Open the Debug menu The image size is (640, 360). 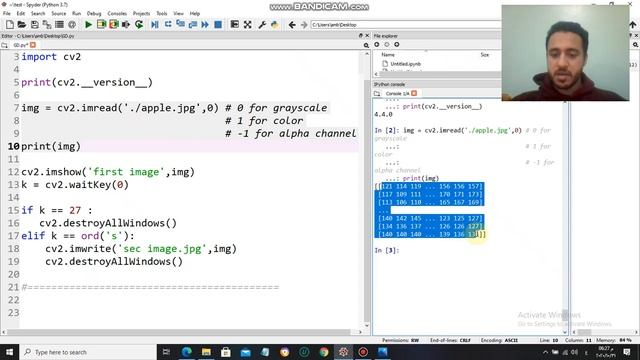[94, 13]
